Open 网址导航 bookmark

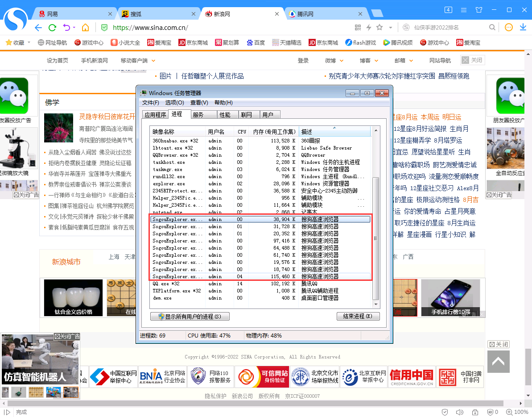[52, 42]
